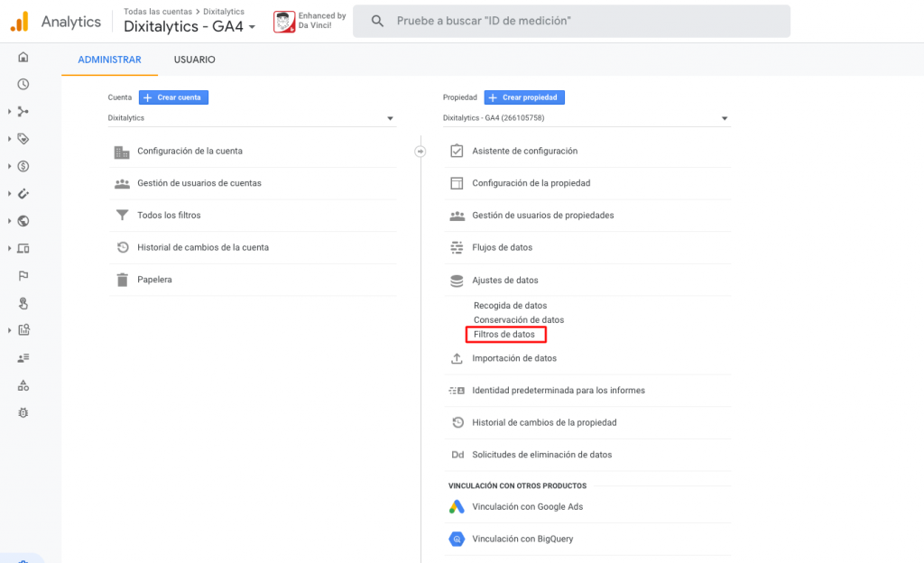Click the Asistente de configuración checklist icon

coord(457,152)
